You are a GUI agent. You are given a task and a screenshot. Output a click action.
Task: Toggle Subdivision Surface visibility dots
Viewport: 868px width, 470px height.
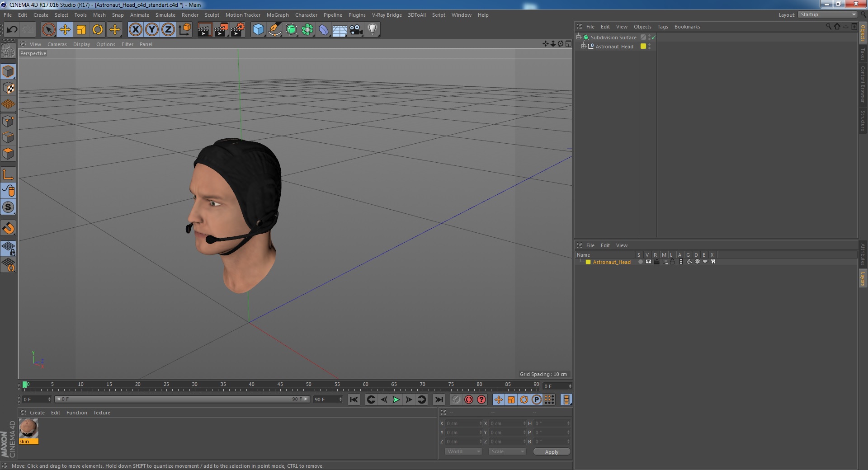(650, 38)
